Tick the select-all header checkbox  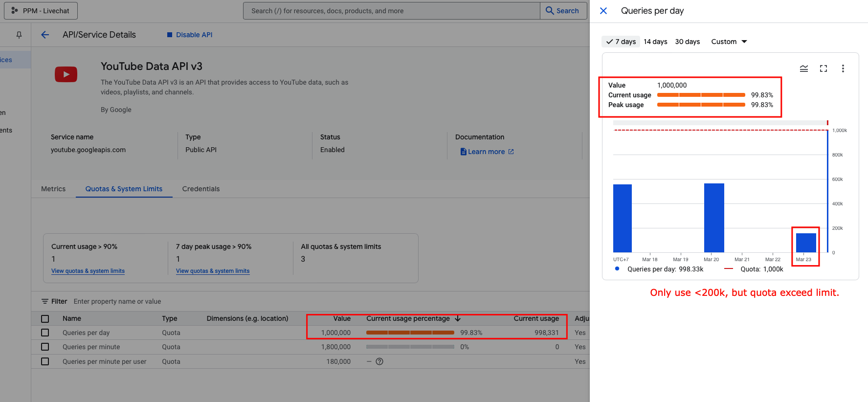[x=45, y=319]
